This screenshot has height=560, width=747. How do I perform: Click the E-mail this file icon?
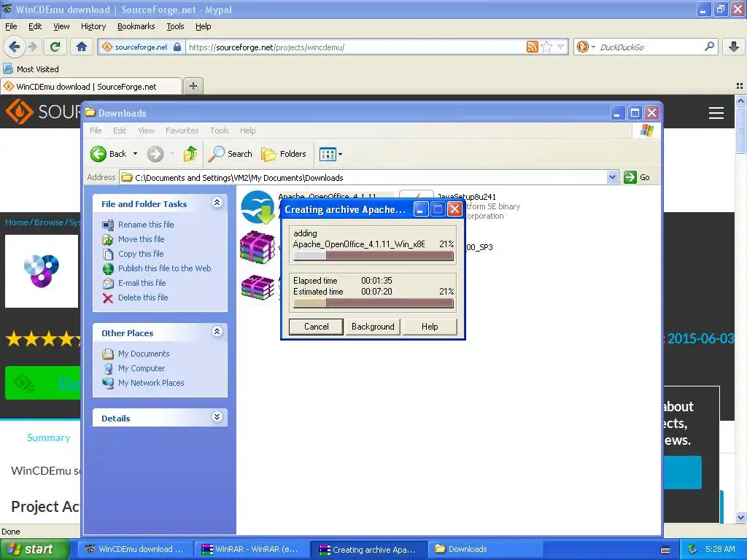pyautogui.click(x=108, y=284)
